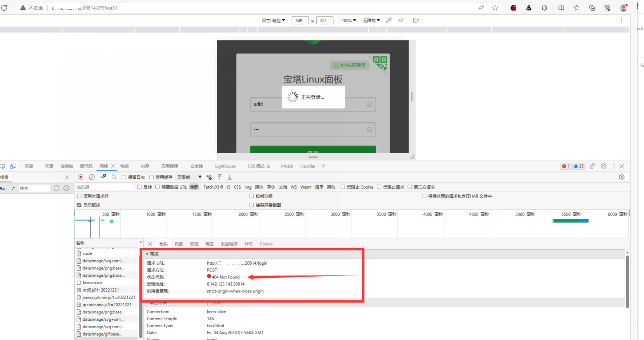Image resolution: width=644 pixels, height=340 pixels.
Task: Add page to favorites with star icon
Action: pos(495,8)
